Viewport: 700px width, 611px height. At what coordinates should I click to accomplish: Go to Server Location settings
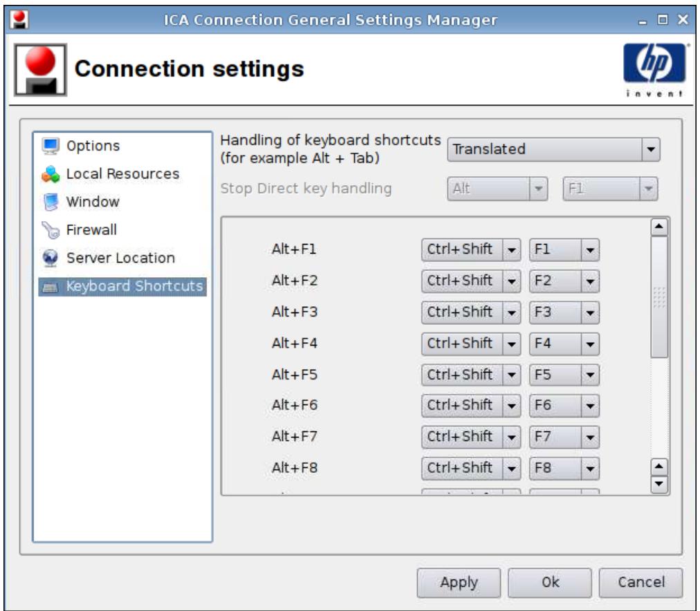tap(120, 258)
